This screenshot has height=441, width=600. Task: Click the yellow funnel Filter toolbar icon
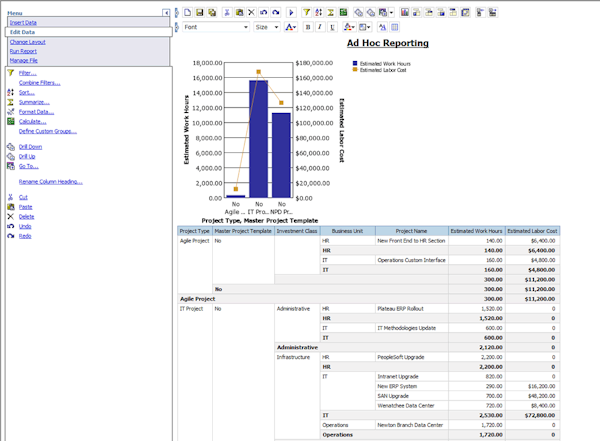tap(307, 13)
